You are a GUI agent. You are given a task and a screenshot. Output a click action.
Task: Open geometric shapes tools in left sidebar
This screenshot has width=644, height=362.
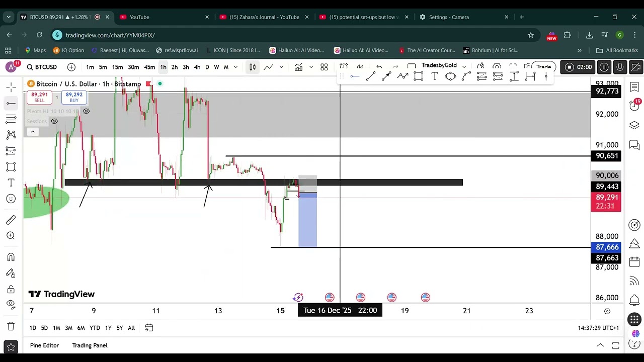11,167
